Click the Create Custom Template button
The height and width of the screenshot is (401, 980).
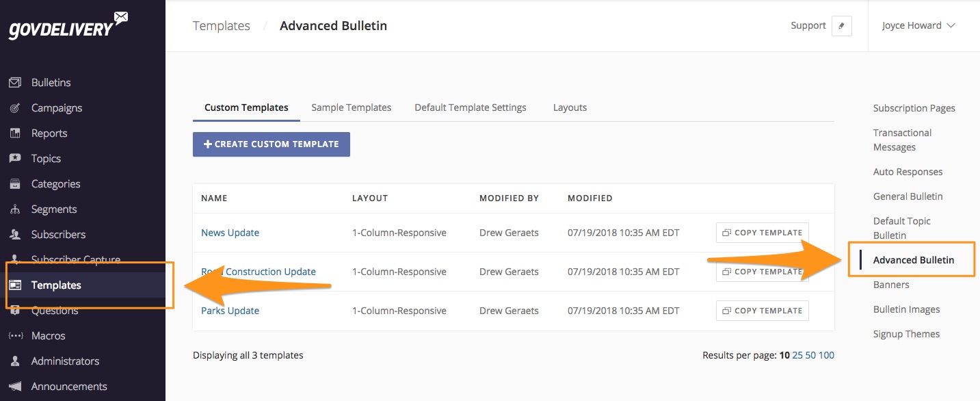point(271,144)
